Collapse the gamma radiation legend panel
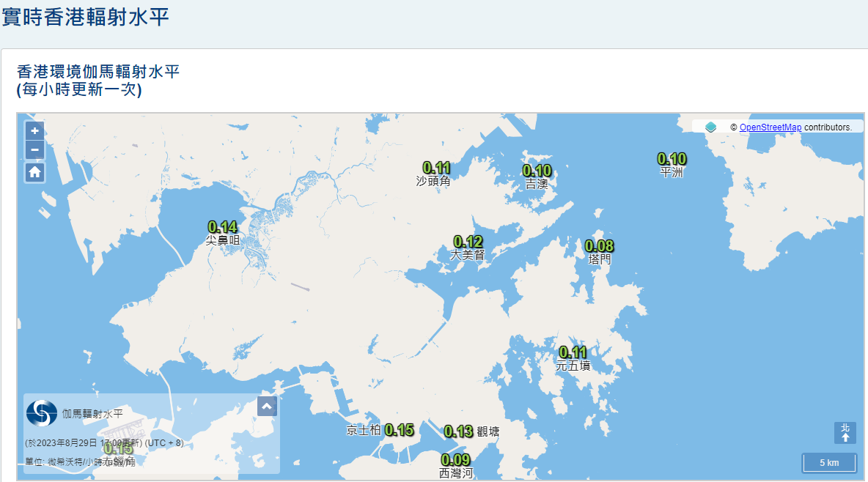This screenshot has height=482, width=868. coord(267,407)
